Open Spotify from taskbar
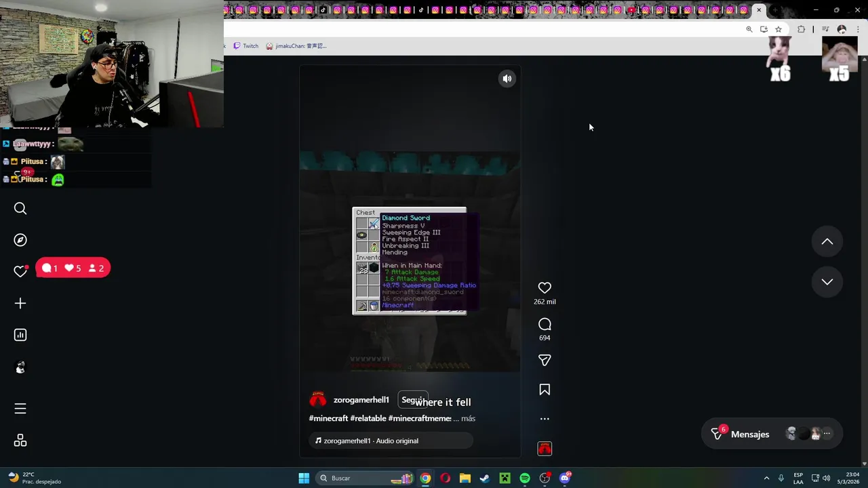This screenshot has width=868, height=488. (x=525, y=478)
